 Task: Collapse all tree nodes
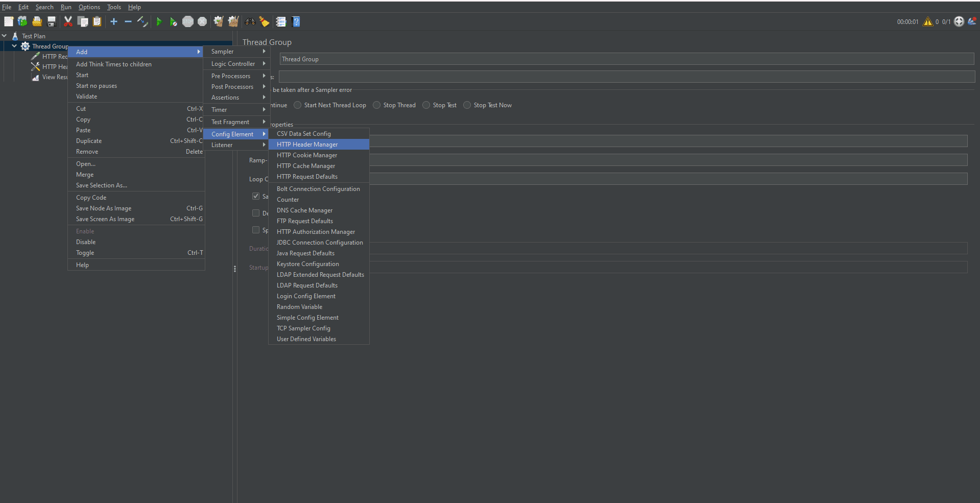pyautogui.click(x=128, y=21)
